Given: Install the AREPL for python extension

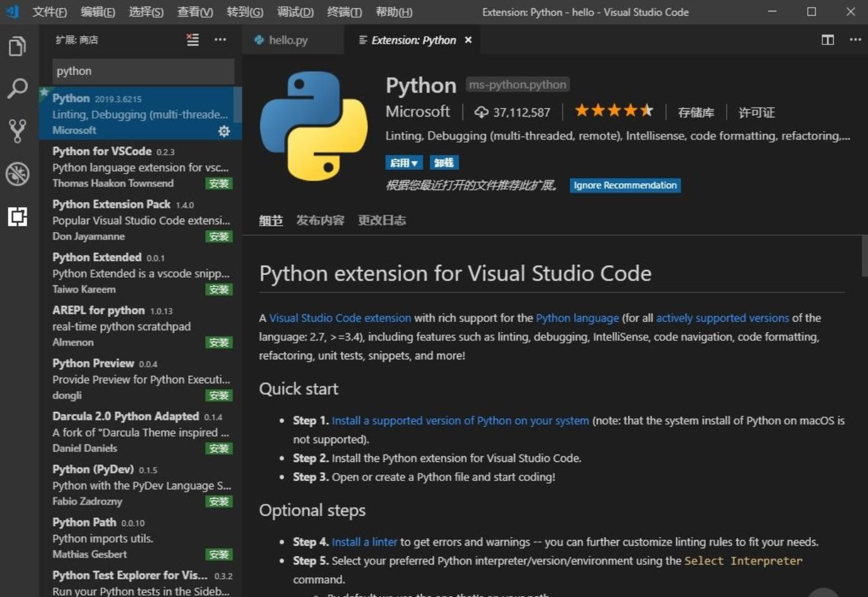Looking at the screenshot, I should pyautogui.click(x=219, y=342).
